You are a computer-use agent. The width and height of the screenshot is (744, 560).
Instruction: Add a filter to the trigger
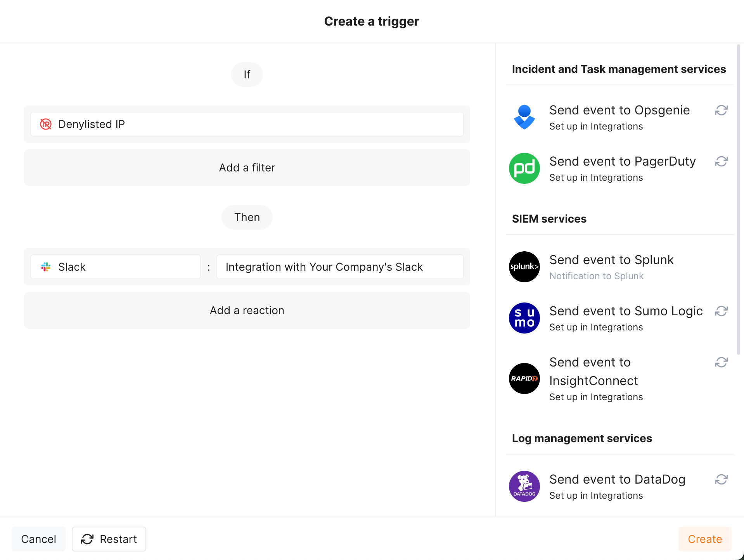247,168
